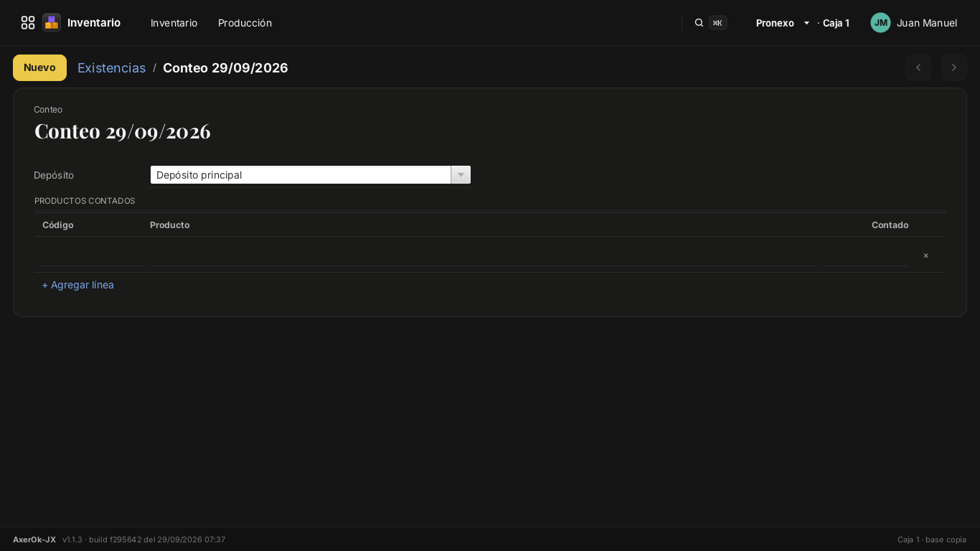The width and height of the screenshot is (980, 551).
Task: Remove the line with the × icon
Action: 925,255
